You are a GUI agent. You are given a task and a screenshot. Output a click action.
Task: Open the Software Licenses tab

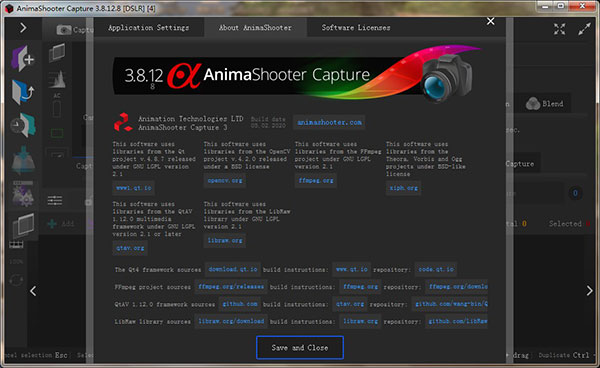(356, 28)
